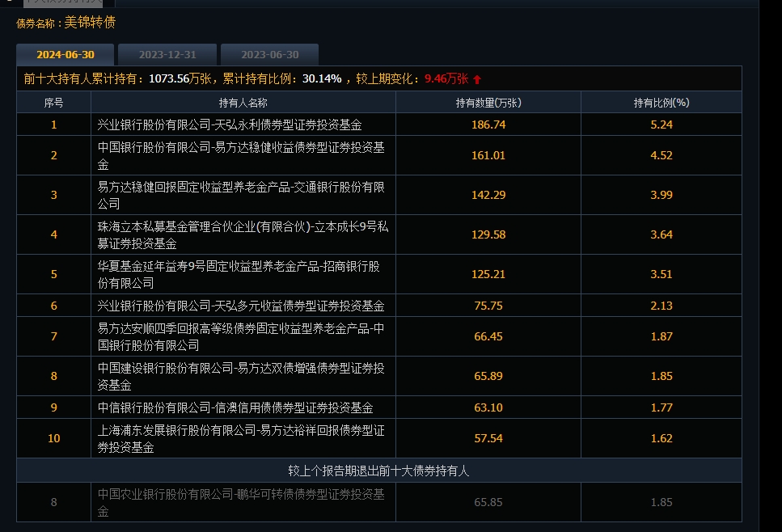782x532 pixels.
Task: Select holder 兴业银行-天弘永利债券型证券投资基金
Action: click(x=230, y=125)
